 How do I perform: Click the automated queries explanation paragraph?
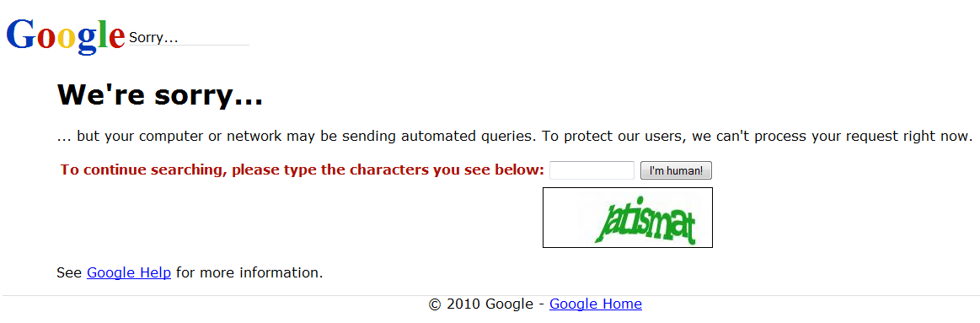coord(515,136)
